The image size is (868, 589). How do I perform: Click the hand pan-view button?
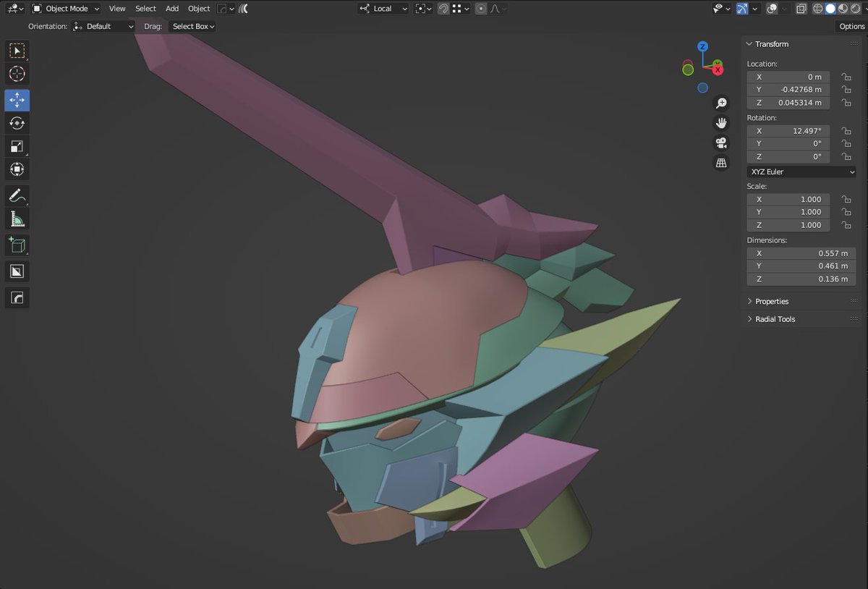coord(721,122)
